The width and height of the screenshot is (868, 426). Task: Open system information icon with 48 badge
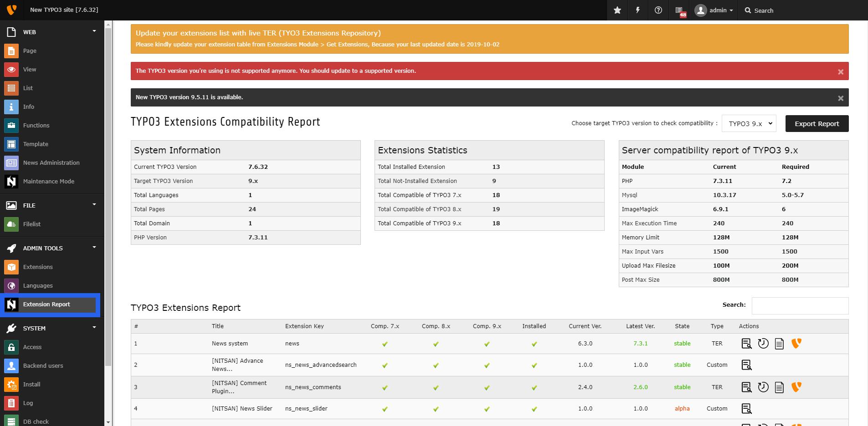(680, 11)
